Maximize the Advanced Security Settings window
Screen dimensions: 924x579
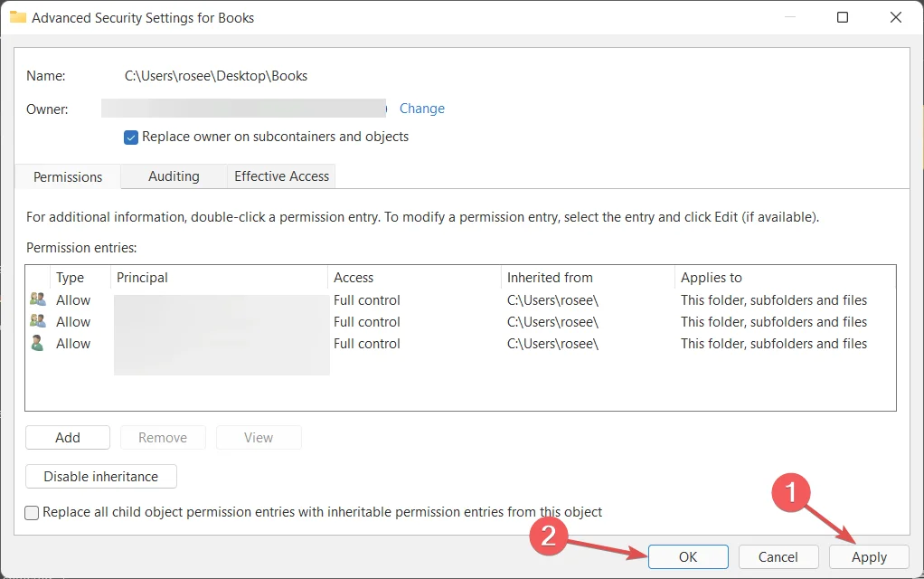click(x=843, y=17)
